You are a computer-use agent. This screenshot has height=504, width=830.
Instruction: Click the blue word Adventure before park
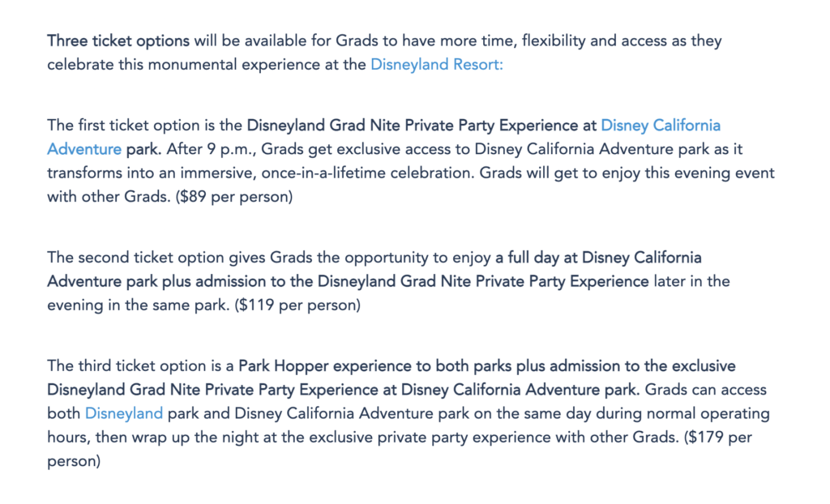click(x=84, y=149)
